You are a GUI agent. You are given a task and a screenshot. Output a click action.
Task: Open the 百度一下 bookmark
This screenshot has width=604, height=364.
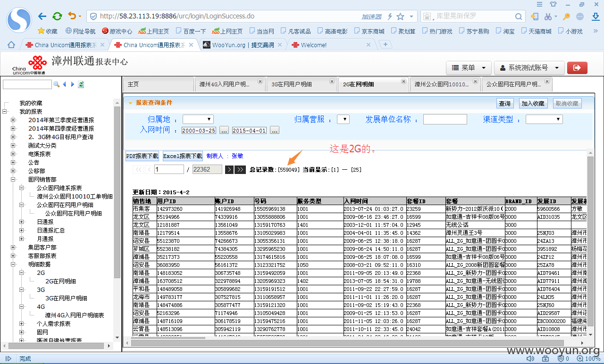(x=191, y=31)
